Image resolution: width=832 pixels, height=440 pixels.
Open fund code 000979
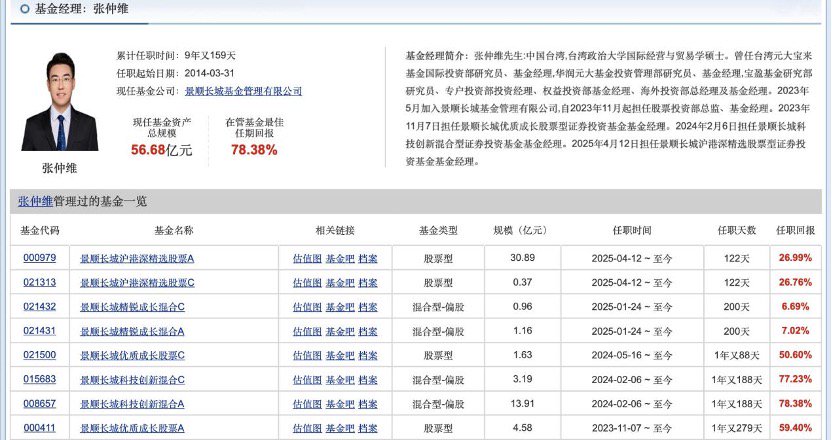(39, 258)
